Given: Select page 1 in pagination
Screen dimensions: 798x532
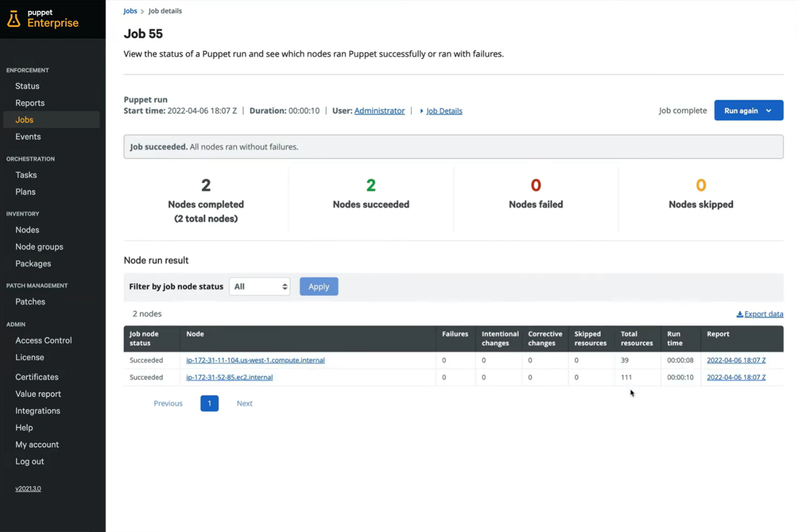Looking at the screenshot, I should (x=209, y=403).
